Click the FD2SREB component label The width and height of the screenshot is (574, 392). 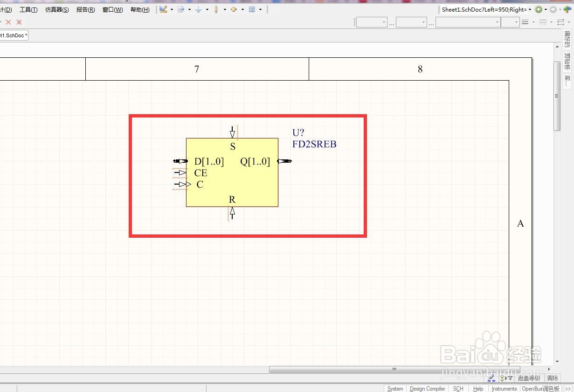(314, 144)
